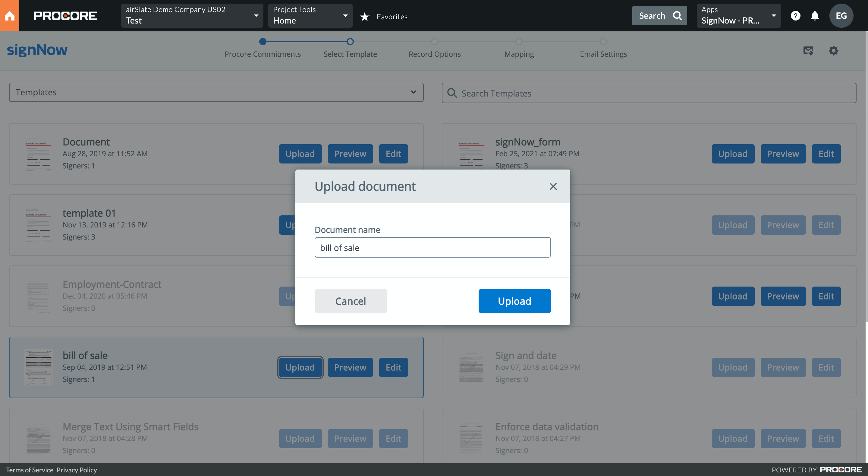
Task: Cancel the upload document dialog
Action: click(351, 300)
